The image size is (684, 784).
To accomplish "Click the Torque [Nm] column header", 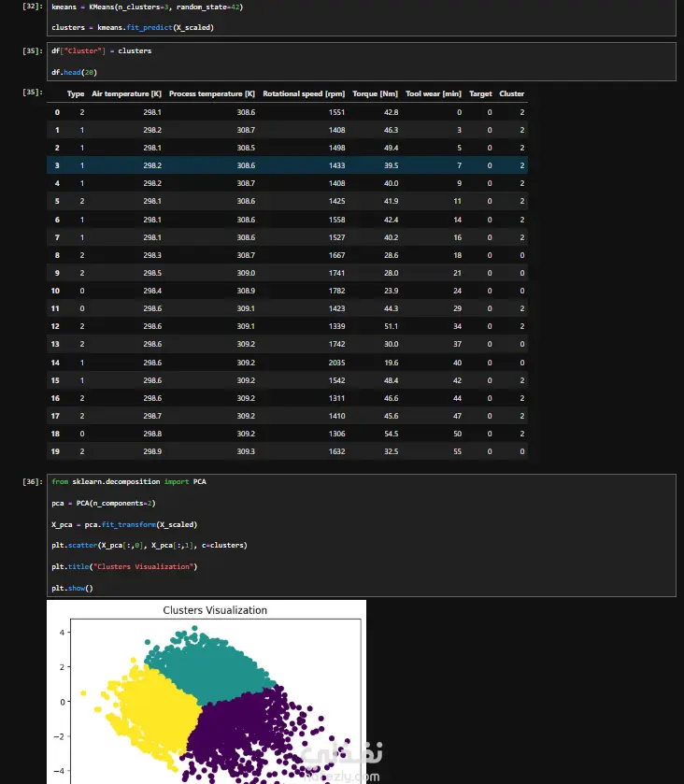I will point(375,93).
